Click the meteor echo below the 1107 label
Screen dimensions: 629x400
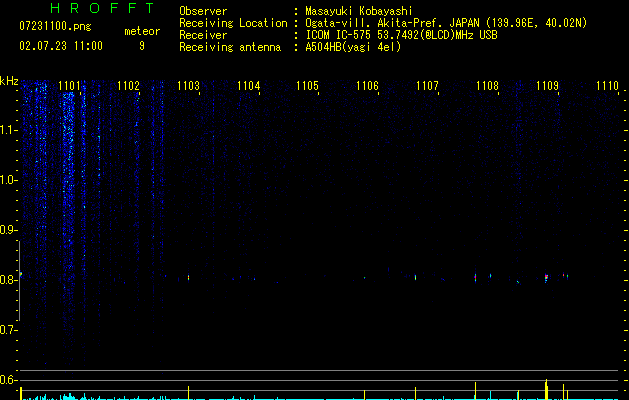[x=415, y=277]
